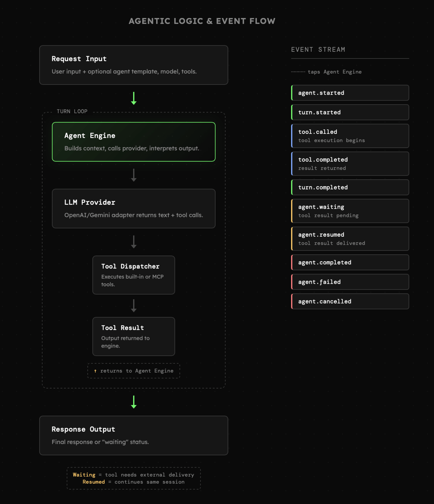
Task: Click the "returns to Agent Engine" label
Action: 133,371
